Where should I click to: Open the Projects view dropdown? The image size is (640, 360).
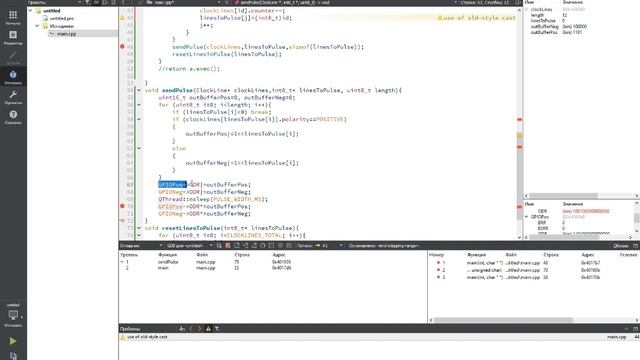click(54, 2)
